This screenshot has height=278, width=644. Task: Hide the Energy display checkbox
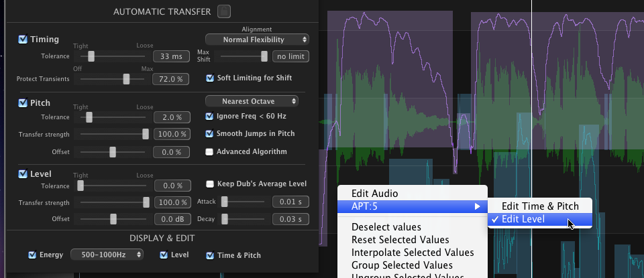tap(32, 255)
